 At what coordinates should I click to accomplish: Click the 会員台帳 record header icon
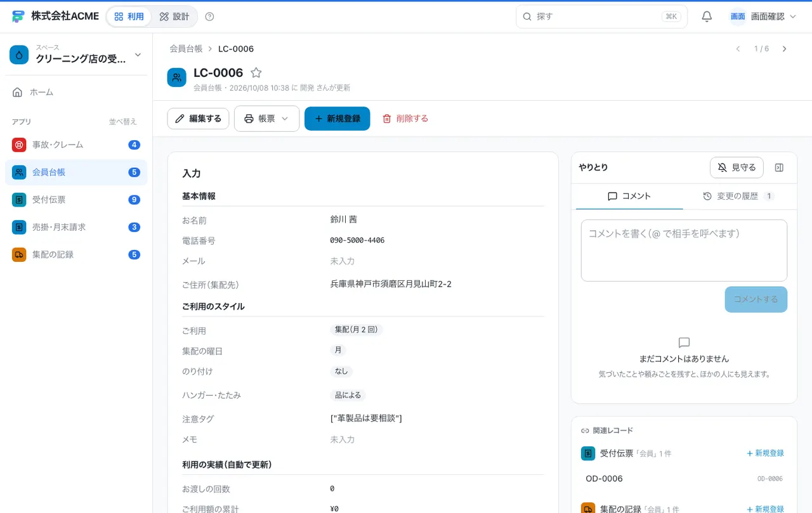pyautogui.click(x=177, y=77)
